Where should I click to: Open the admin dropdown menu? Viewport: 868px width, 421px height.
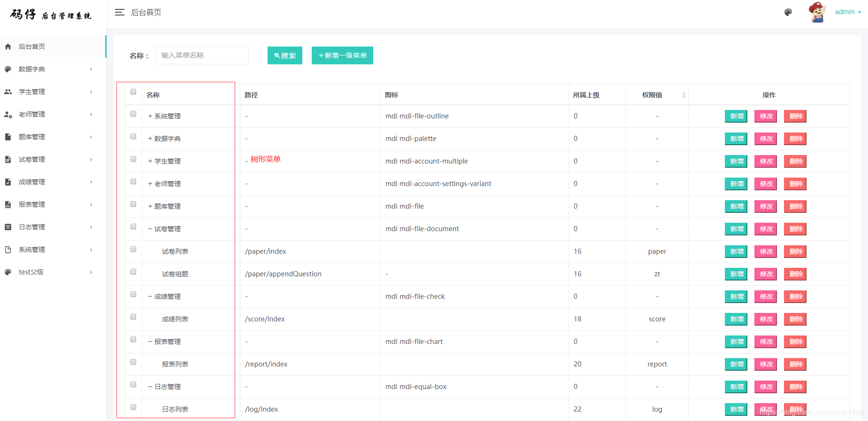tap(848, 12)
